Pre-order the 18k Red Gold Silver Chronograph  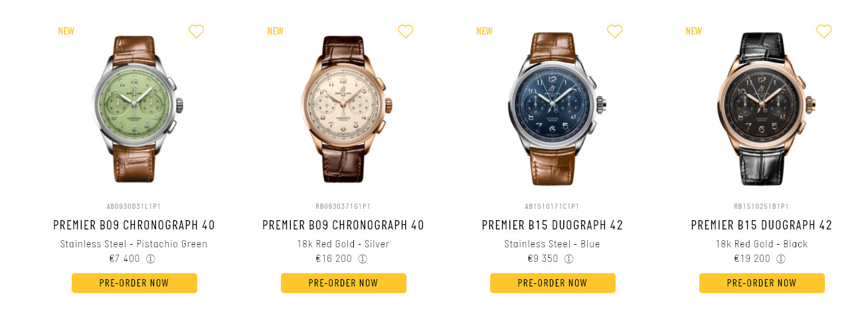coord(343,283)
